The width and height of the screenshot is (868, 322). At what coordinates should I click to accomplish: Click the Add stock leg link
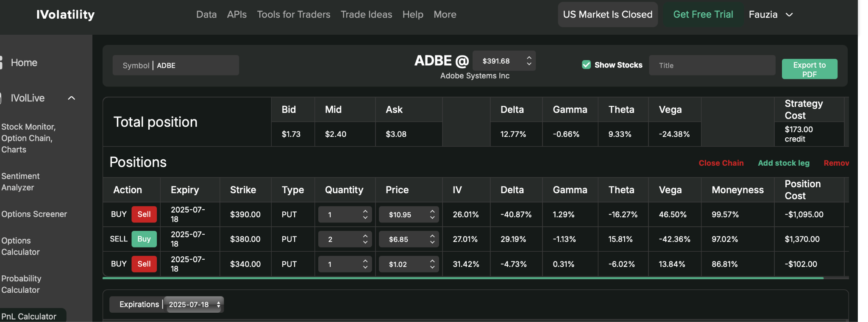784,163
